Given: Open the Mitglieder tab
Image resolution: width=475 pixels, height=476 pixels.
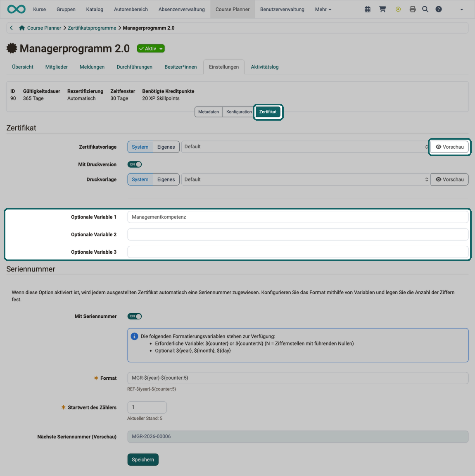Looking at the screenshot, I should pyautogui.click(x=57, y=67).
